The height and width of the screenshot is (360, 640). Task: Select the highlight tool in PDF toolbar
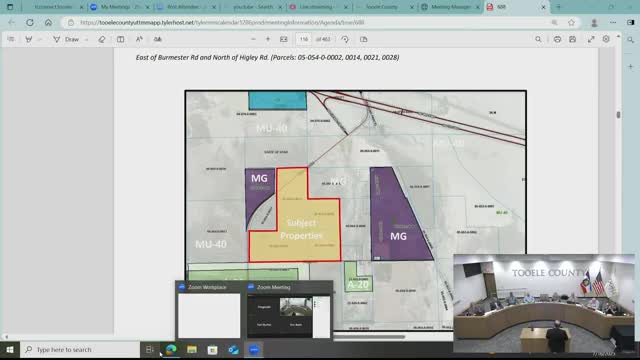(29, 39)
